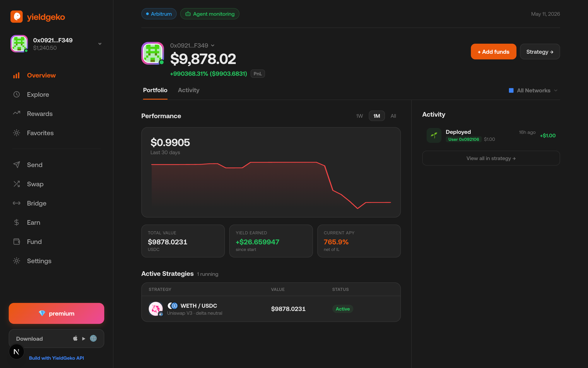Click the premium diamond icon
Image resolution: width=588 pixels, height=368 pixels.
[42, 313]
